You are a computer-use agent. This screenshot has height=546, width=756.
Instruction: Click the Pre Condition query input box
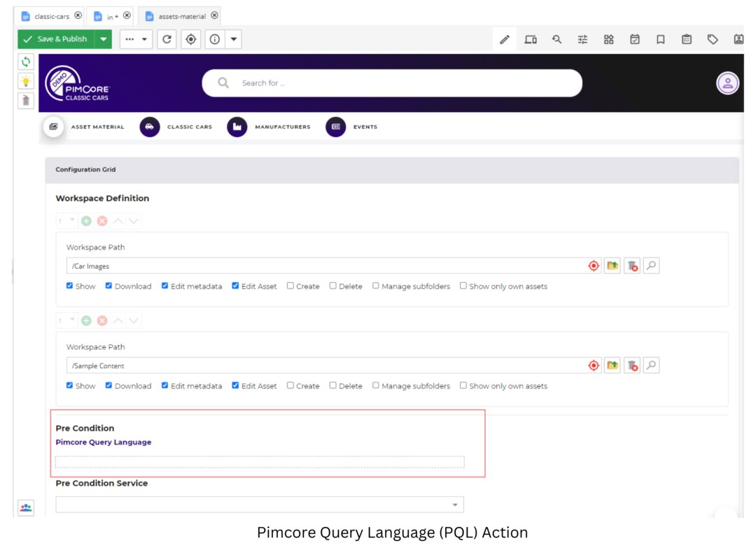[x=260, y=461]
